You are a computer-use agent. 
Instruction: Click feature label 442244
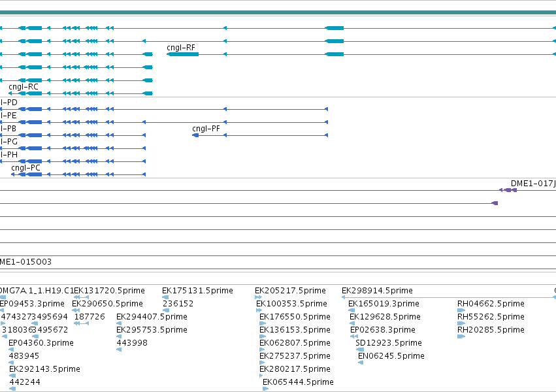(x=25, y=382)
